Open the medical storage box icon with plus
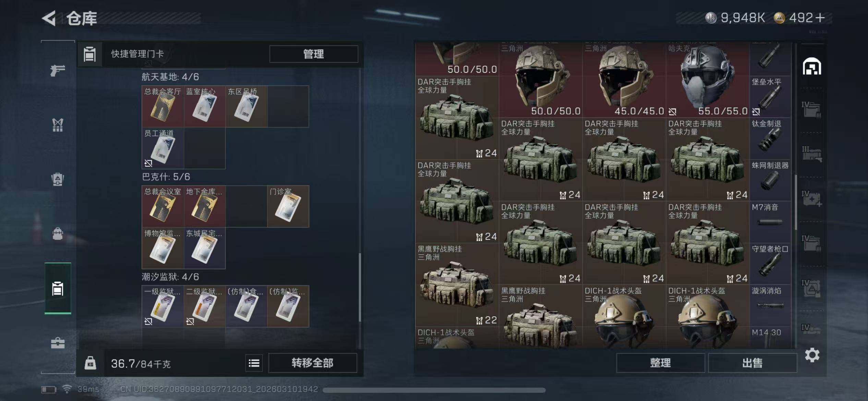The height and width of the screenshot is (401, 868). 811,199
